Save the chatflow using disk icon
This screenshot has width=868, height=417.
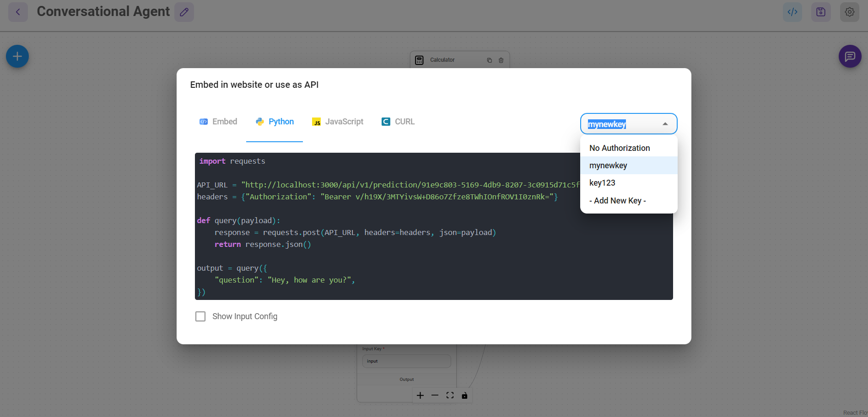coord(820,12)
